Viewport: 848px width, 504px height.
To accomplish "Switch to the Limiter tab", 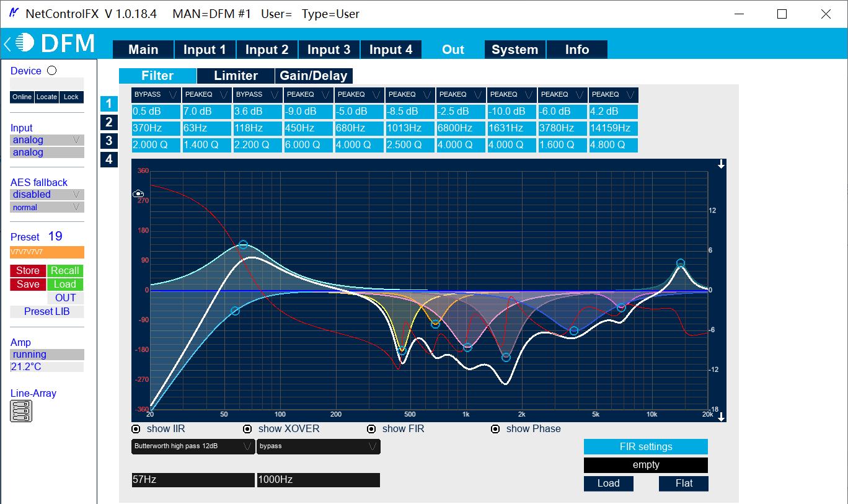I will coord(236,76).
